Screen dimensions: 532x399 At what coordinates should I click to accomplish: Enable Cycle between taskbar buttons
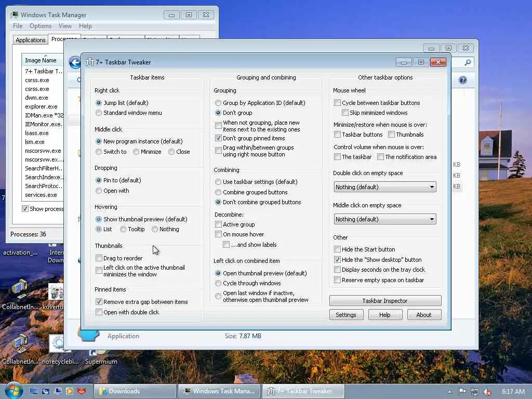pyautogui.click(x=337, y=103)
